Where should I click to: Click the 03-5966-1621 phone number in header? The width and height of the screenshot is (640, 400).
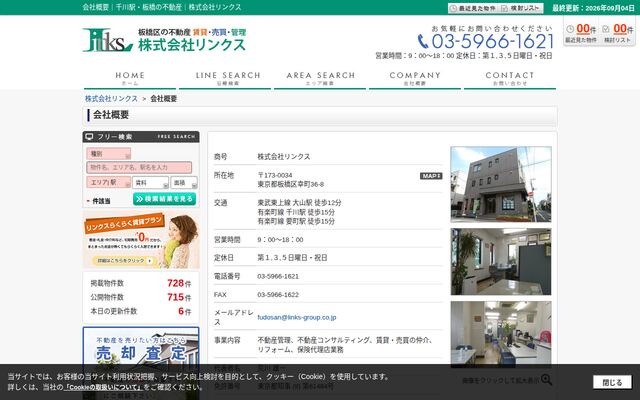493,41
